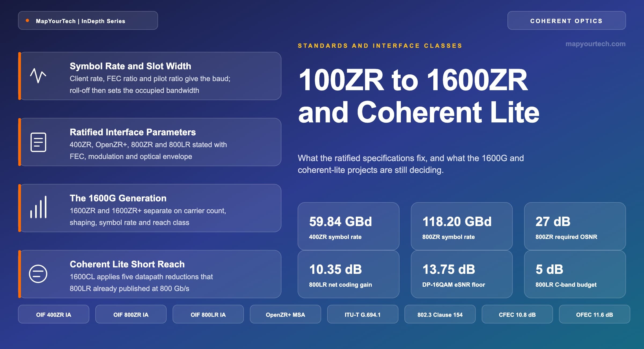Click the 'and Coherent Lite' title line
The width and height of the screenshot is (644, 349).
419,112
